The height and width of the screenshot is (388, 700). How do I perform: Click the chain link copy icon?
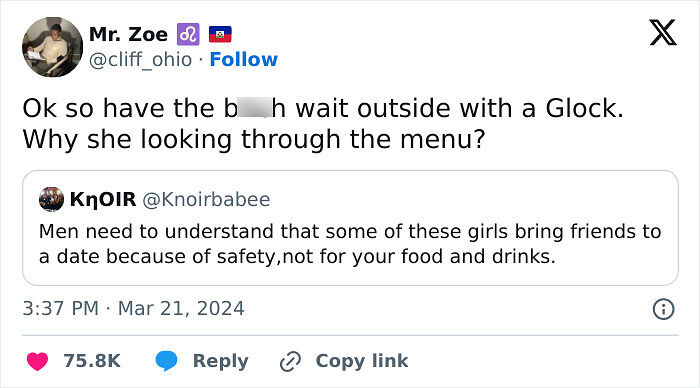coord(290,361)
